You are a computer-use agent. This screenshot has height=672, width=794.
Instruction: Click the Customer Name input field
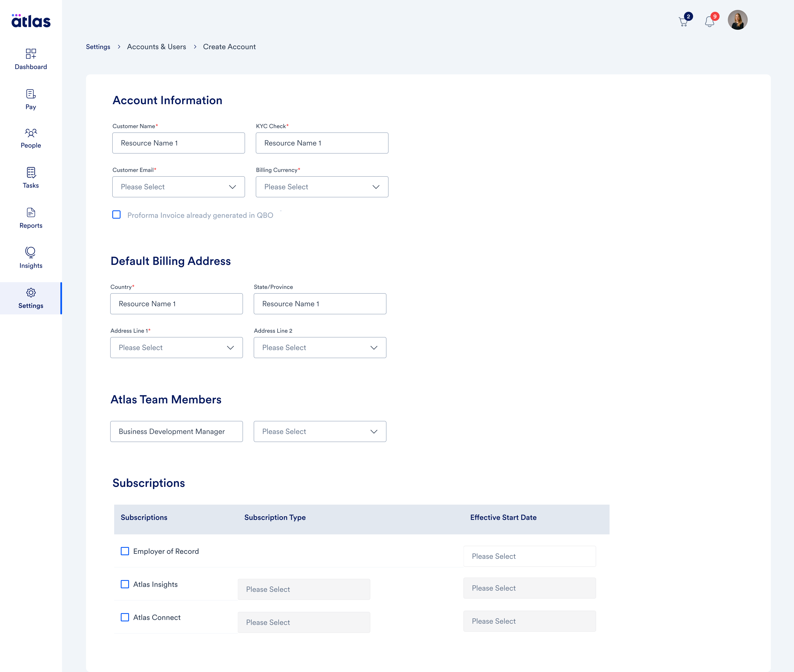point(179,143)
